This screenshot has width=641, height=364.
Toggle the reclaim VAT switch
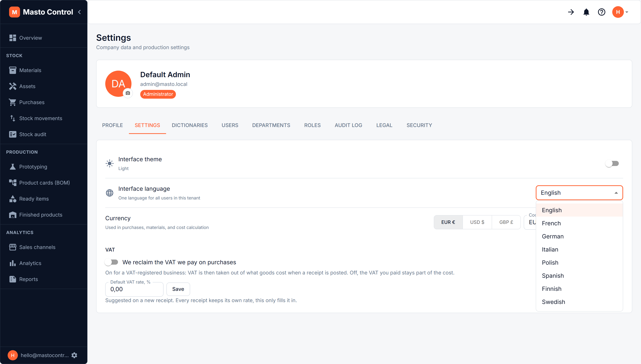click(111, 262)
